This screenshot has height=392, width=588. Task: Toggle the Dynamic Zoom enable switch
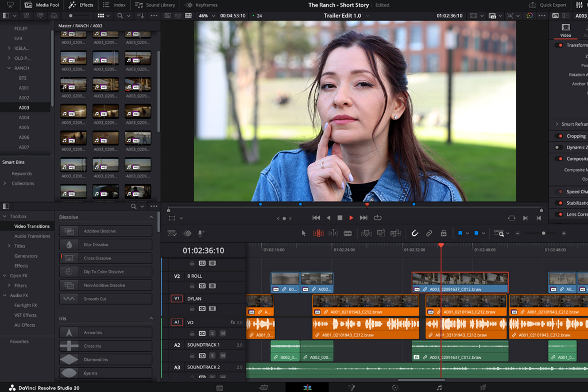point(558,148)
